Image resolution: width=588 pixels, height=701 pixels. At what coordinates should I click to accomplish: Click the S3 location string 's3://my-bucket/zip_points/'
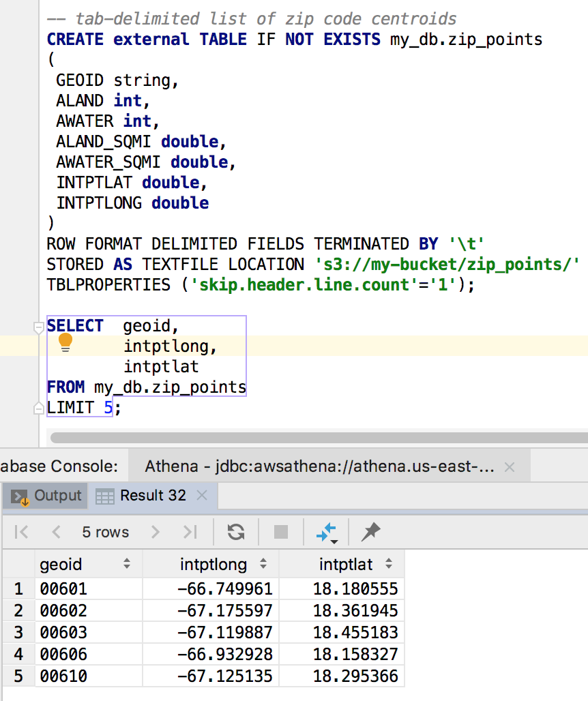pyautogui.click(x=447, y=264)
